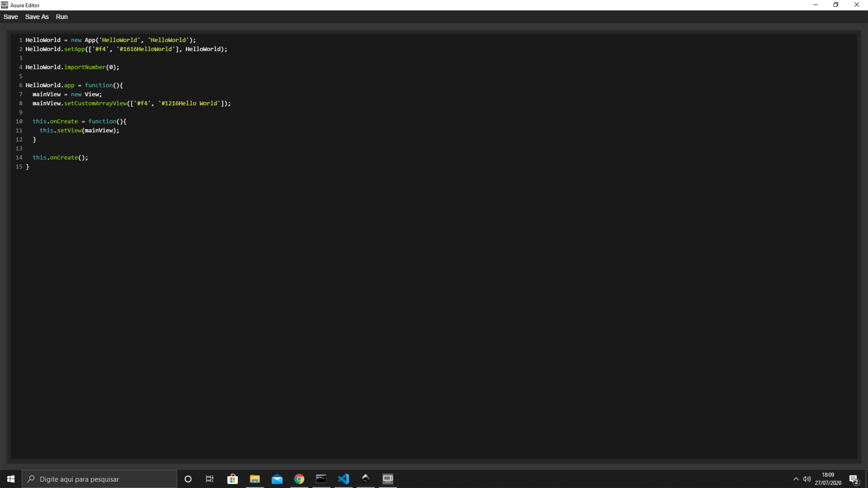Screen dimensions: 868x488
Task: Switch to Google Chrome
Action: point(299,479)
